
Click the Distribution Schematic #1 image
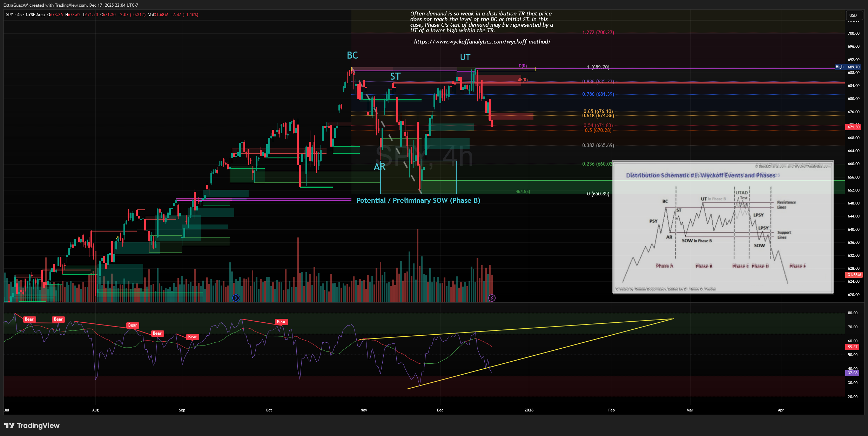(723, 227)
